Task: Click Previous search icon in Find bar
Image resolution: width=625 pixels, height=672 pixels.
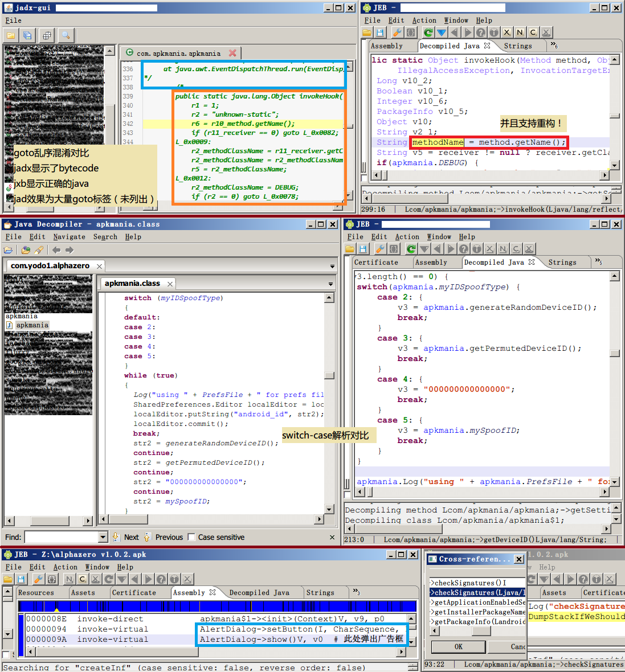Action: (x=148, y=537)
